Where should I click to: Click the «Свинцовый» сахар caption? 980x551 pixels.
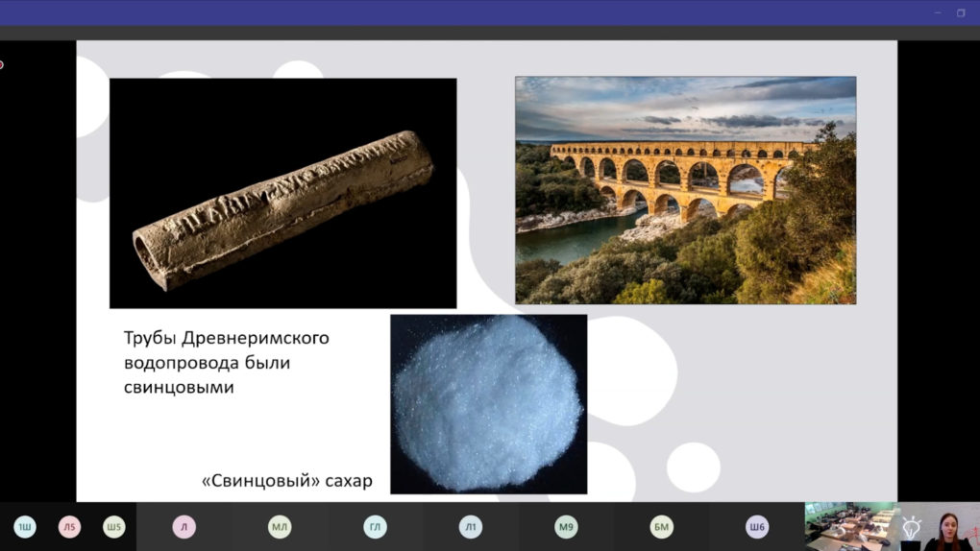[286, 480]
